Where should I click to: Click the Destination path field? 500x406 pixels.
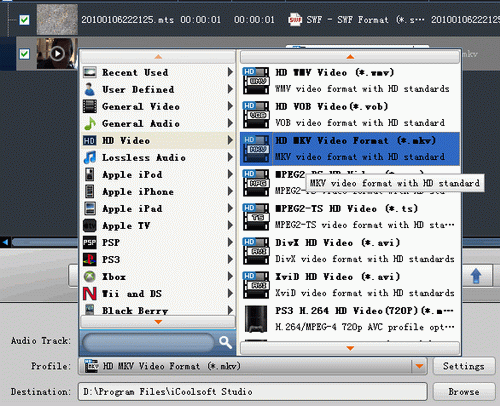pyautogui.click(x=253, y=392)
